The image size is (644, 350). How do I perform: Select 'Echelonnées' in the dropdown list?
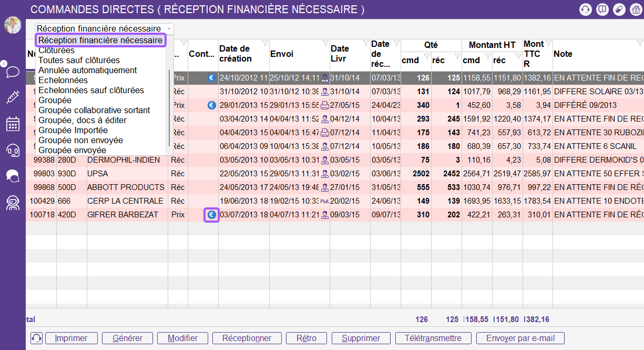[63, 81]
